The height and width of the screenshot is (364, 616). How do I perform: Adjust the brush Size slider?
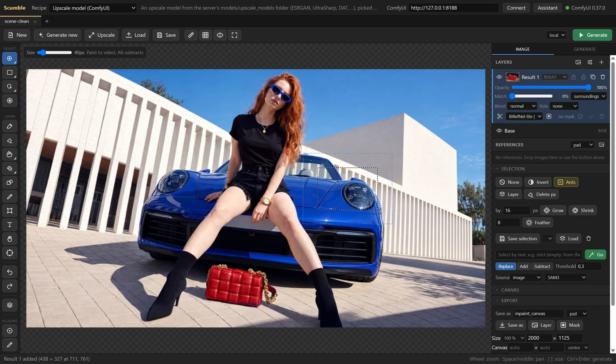[54, 52]
